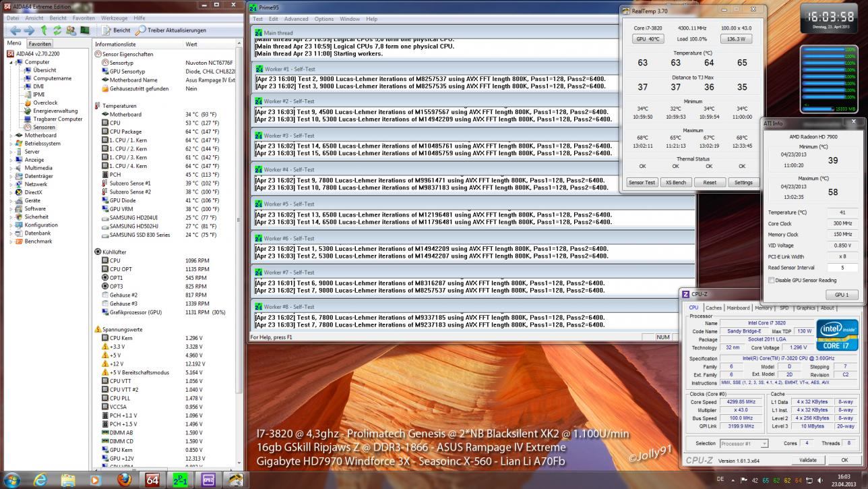
Task: Select the IPMI tree item
Action: coord(39,94)
